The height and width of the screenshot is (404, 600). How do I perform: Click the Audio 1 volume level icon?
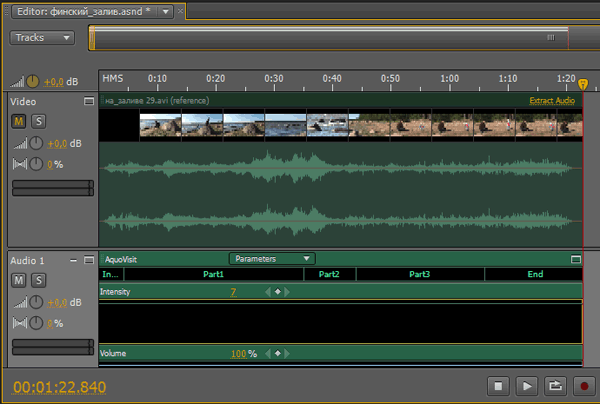click(x=20, y=303)
